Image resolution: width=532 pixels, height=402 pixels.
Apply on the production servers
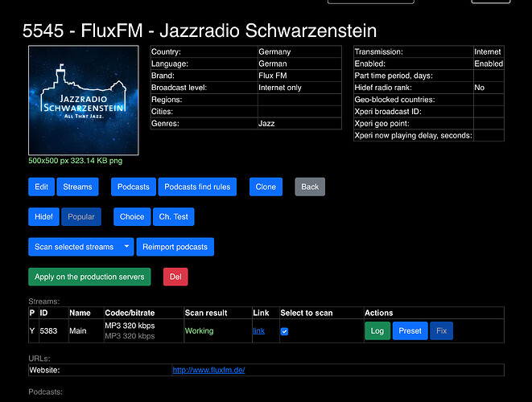[89, 277]
